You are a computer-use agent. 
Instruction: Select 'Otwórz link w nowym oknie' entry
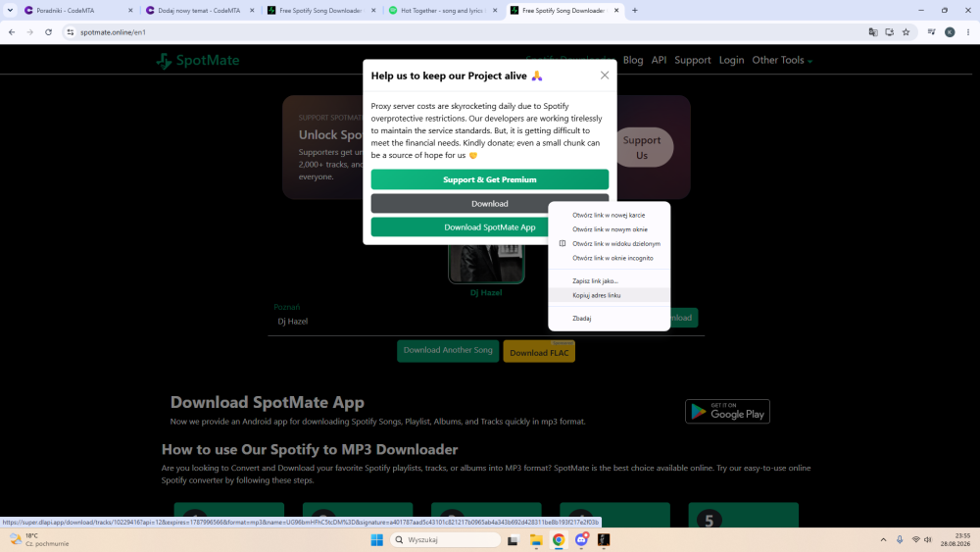[x=609, y=229]
